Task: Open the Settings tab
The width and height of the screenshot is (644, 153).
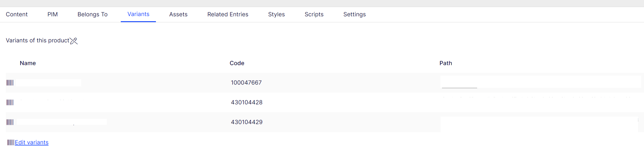Action: pyautogui.click(x=354, y=15)
